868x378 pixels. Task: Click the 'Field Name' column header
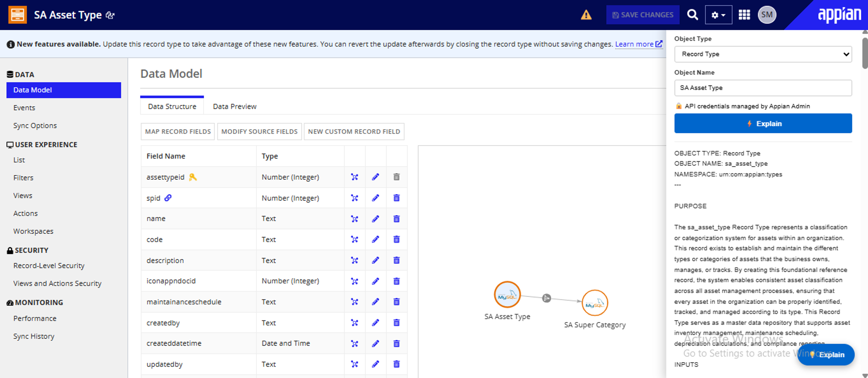tap(166, 156)
